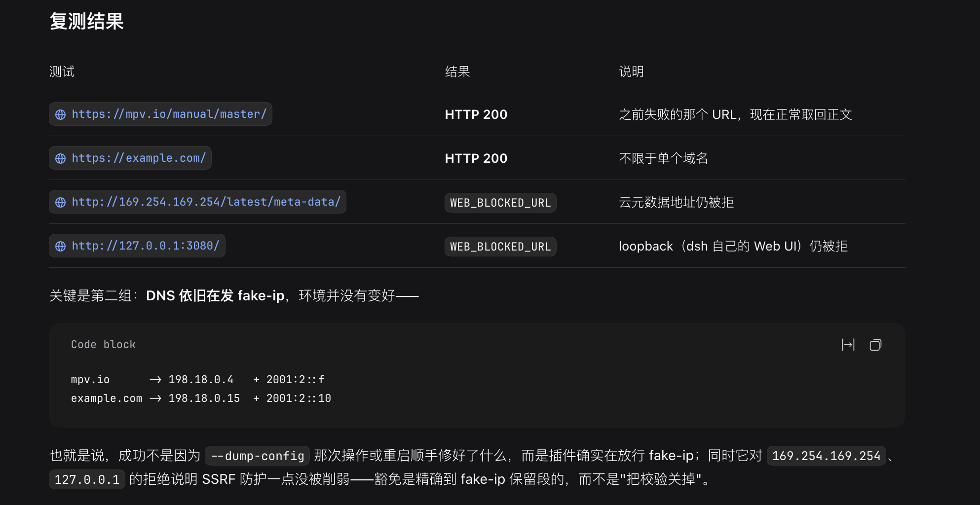
Task: Click WEB_BLOCKED_URL tag in 127.0.0.1 row
Action: pyautogui.click(x=500, y=247)
